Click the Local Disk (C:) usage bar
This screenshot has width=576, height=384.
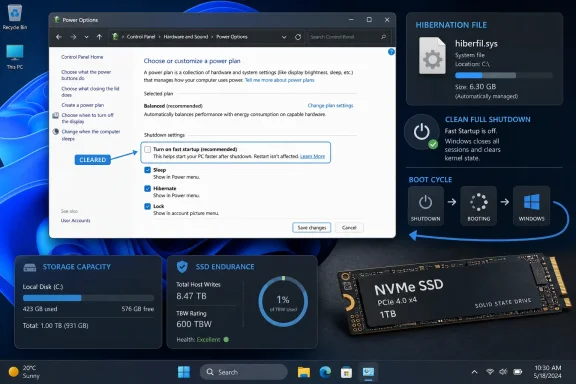[88, 298]
